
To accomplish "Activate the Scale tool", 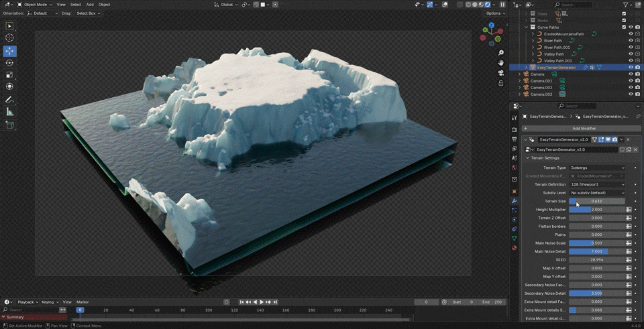I will [x=9, y=74].
